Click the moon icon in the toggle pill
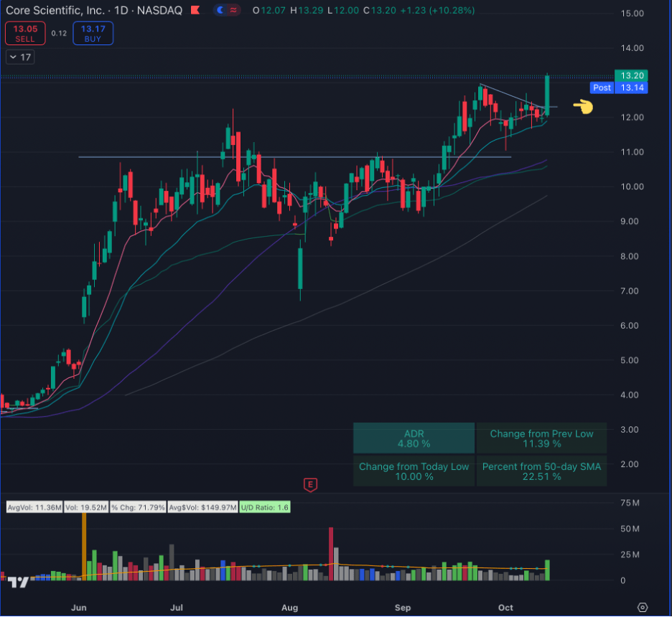This screenshot has height=617, width=672. tap(220, 9)
